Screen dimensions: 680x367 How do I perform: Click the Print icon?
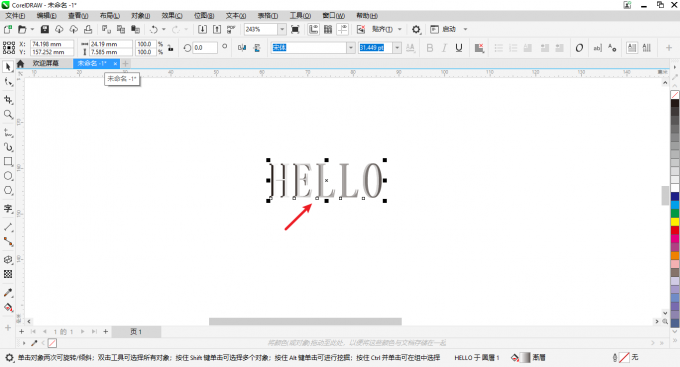pos(88,29)
